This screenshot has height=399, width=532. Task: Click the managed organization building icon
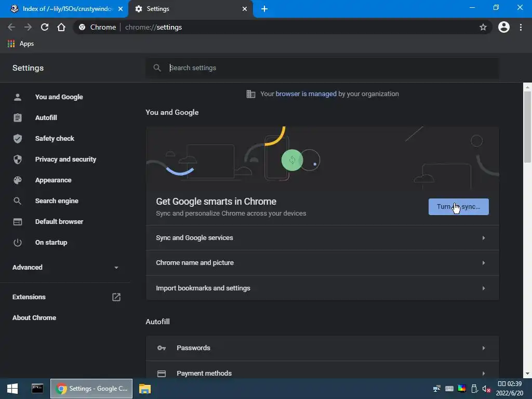click(x=251, y=94)
